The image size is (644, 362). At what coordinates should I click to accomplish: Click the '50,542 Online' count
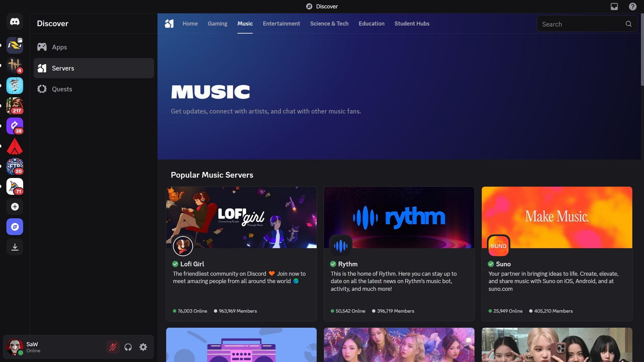click(x=351, y=311)
